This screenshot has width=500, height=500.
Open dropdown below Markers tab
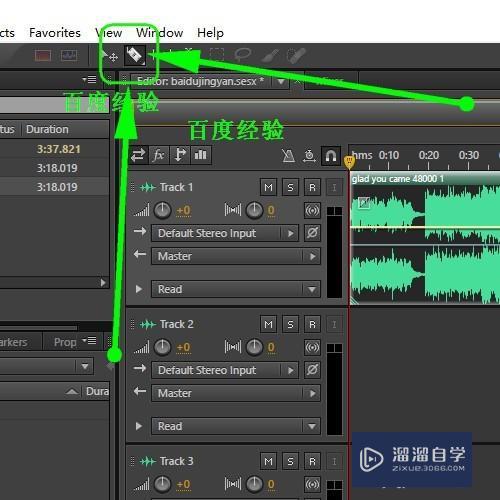pos(85,366)
